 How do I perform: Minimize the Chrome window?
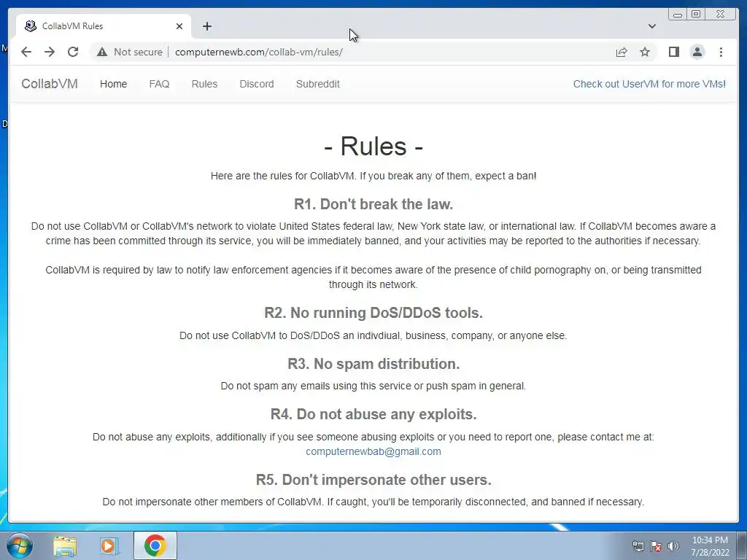pyautogui.click(x=678, y=15)
